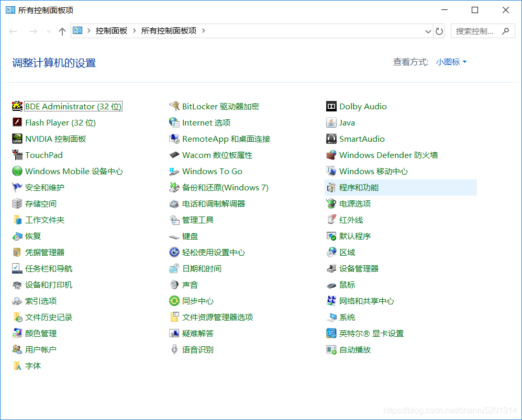The image size is (522, 420).
Task: Open the Wacom 数位板属性 icon
Action: click(174, 155)
